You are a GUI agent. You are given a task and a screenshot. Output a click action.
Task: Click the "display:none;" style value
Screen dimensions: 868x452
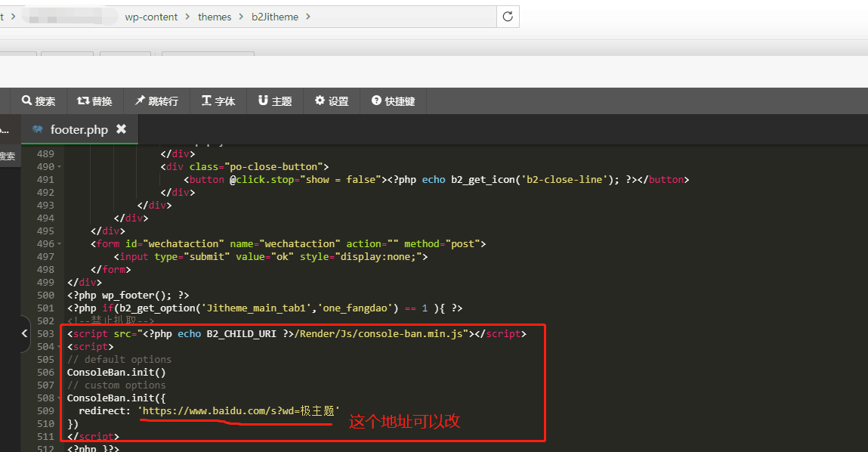378,256
